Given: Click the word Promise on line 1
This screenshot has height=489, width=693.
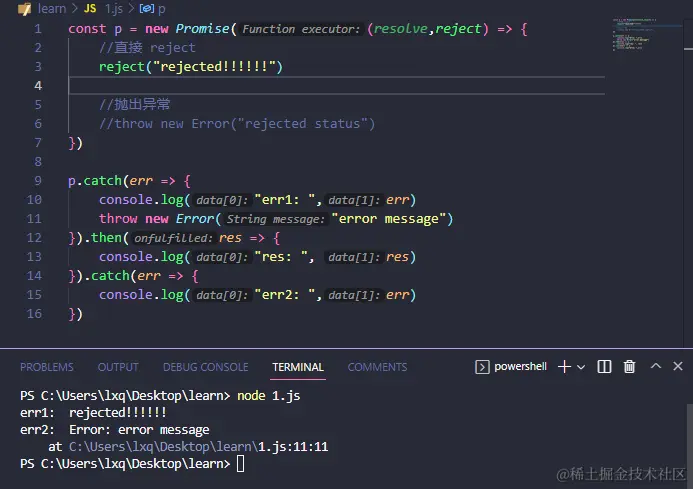Looking at the screenshot, I should pyautogui.click(x=202, y=29).
